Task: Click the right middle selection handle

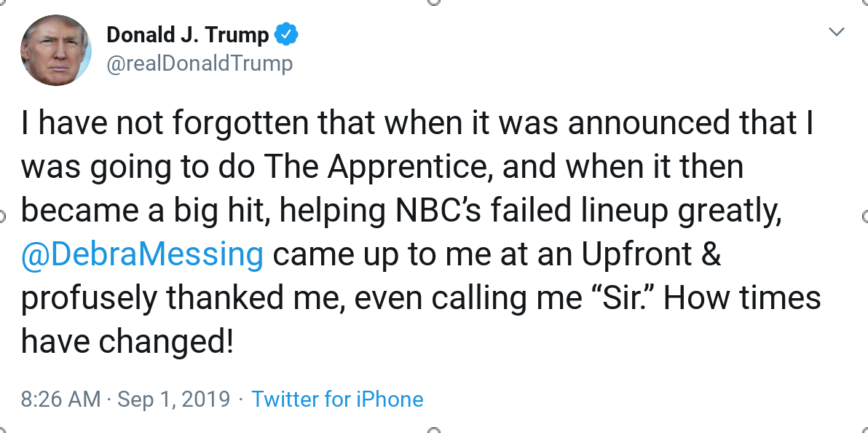Action: pyautogui.click(x=865, y=216)
